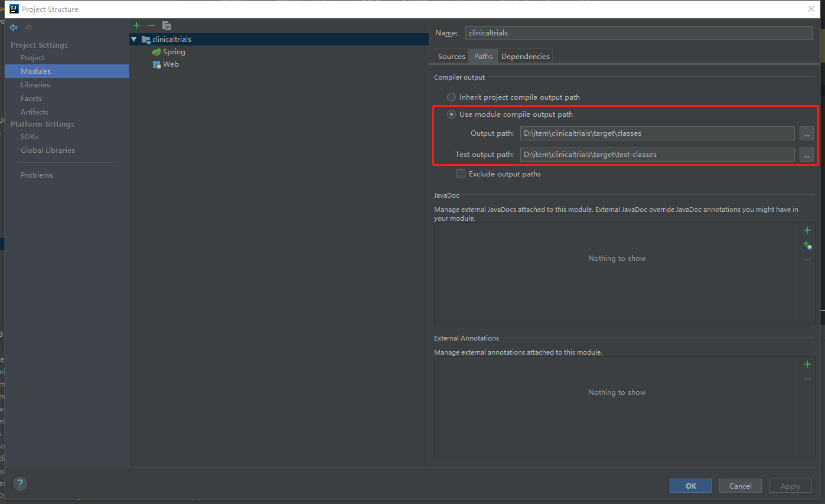This screenshot has height=504, width=825.
Task: Open the Project settings section
Action: 32,57
